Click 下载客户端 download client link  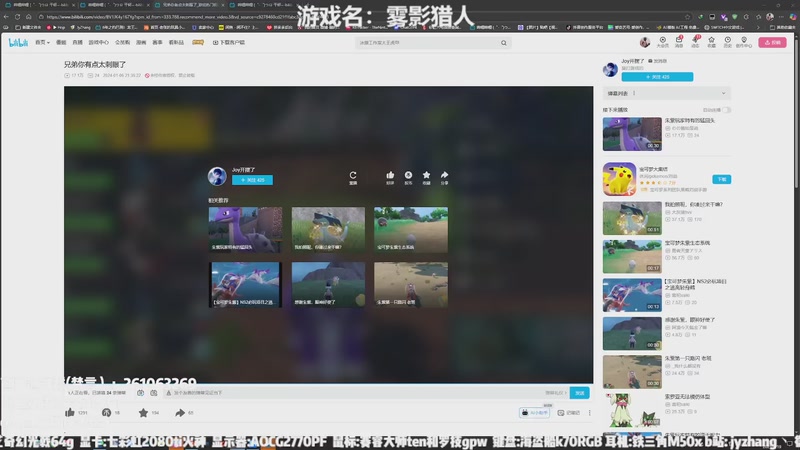point(229,42)
